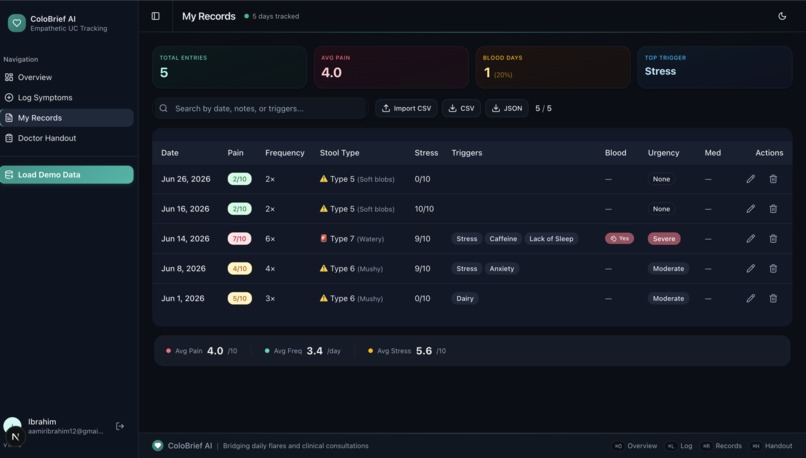Click Ibrahim user profile name
The width and height of the screenshot is (806, 458).
click(x=42, y=422)
